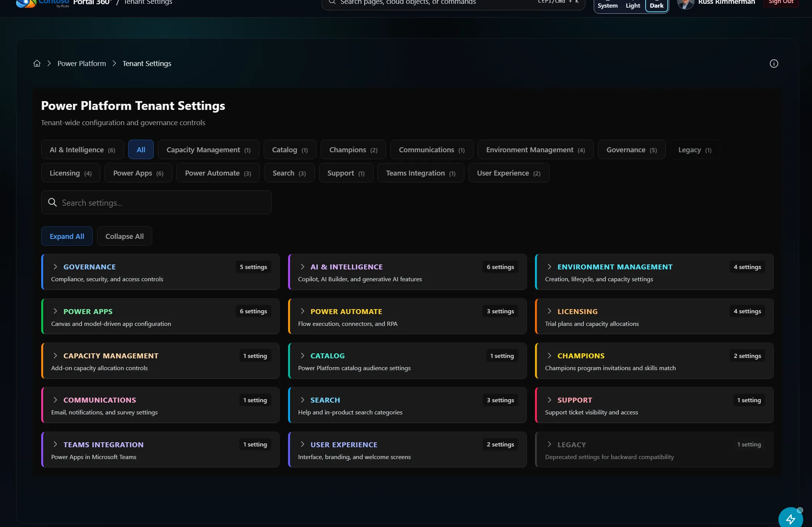Switch theme to Dark

point(657,5)
